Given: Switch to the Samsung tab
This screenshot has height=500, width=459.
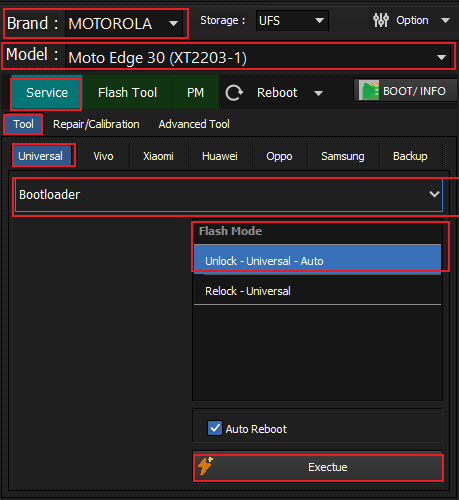Looking at the screenshot, I should click(342, 156).
